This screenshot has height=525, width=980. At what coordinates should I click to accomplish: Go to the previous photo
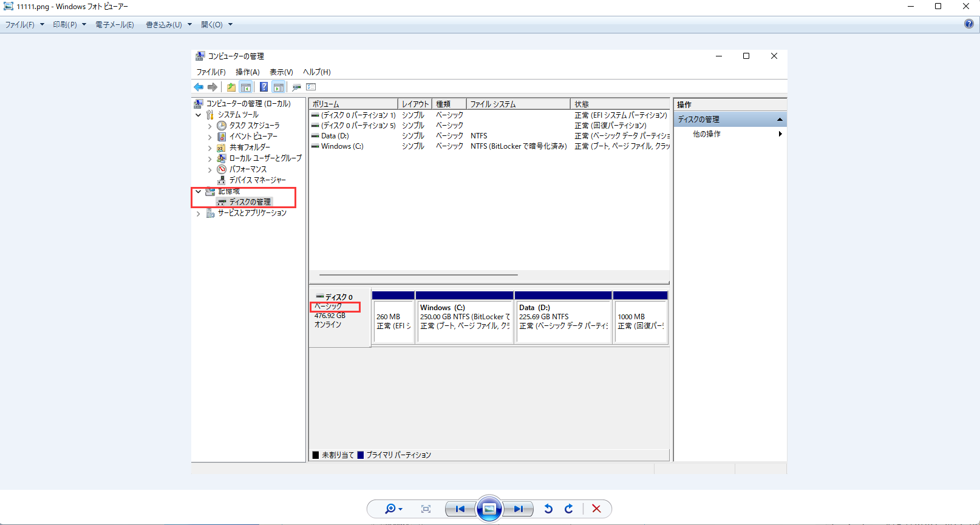460,509
